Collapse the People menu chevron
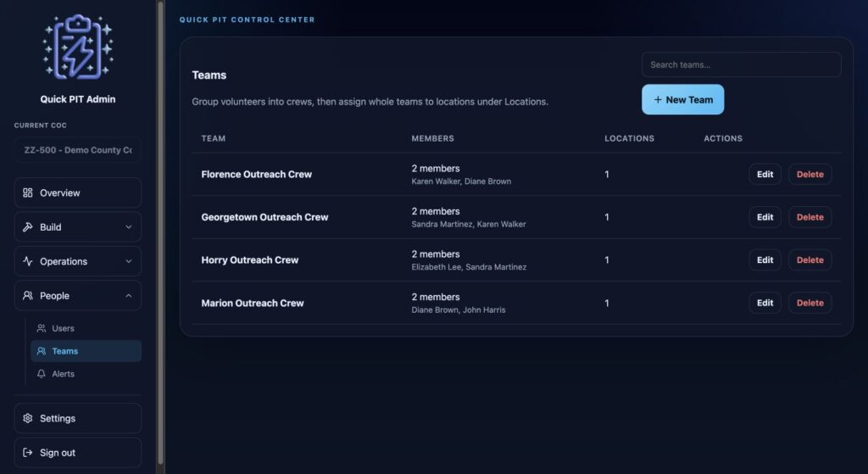Image resolution: width=868 pixels, height=474 pixels. [129, 296]
